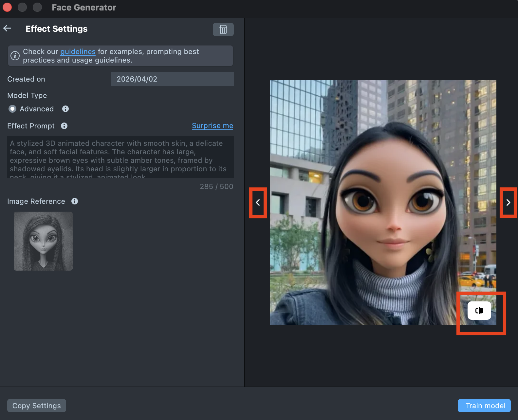Toggle the before/after compare button

(479, 311)
